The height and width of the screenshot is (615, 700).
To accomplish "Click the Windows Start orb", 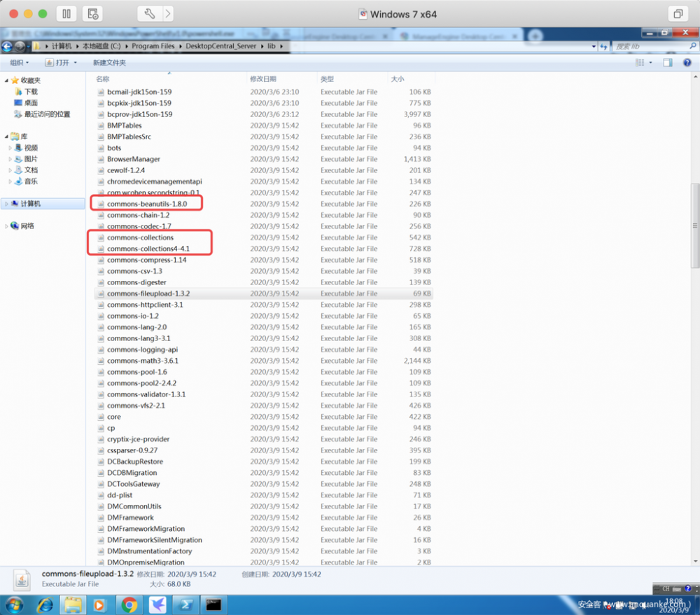I will tap(14, 604).
